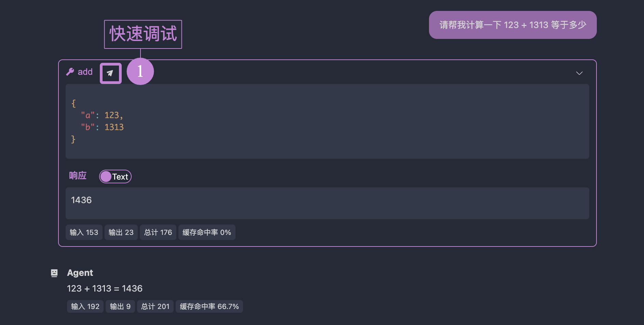Click the JSON arguments code block
This screenshot has height=325, width=644.
(327, 121)
